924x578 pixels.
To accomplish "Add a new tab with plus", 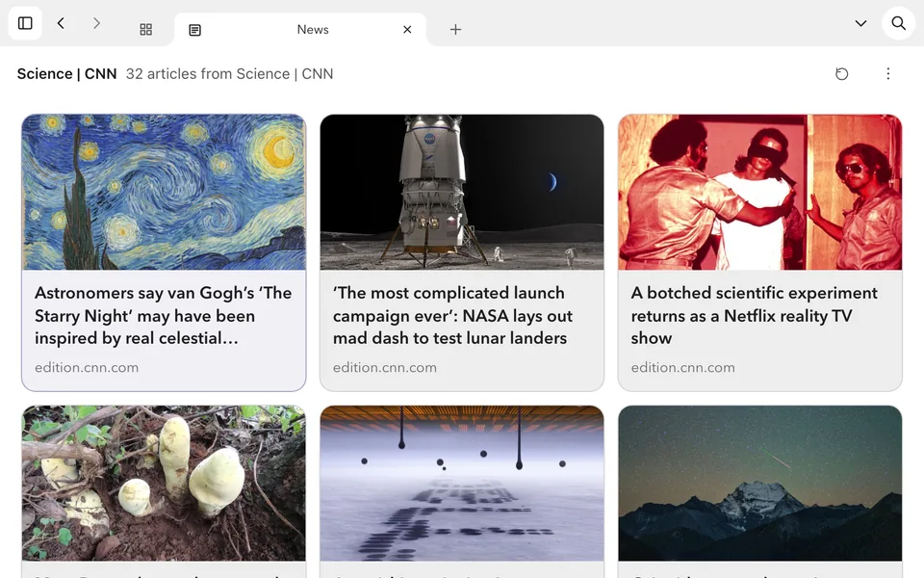I will coord(455,30).
